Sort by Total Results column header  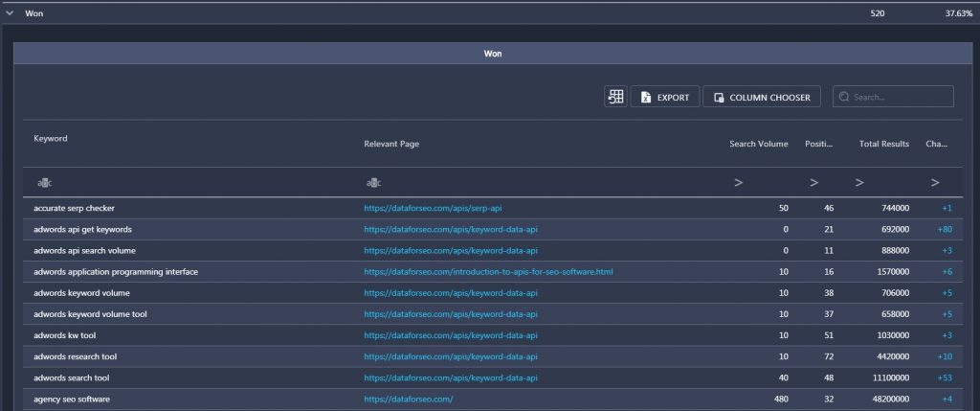pos(884,144)
